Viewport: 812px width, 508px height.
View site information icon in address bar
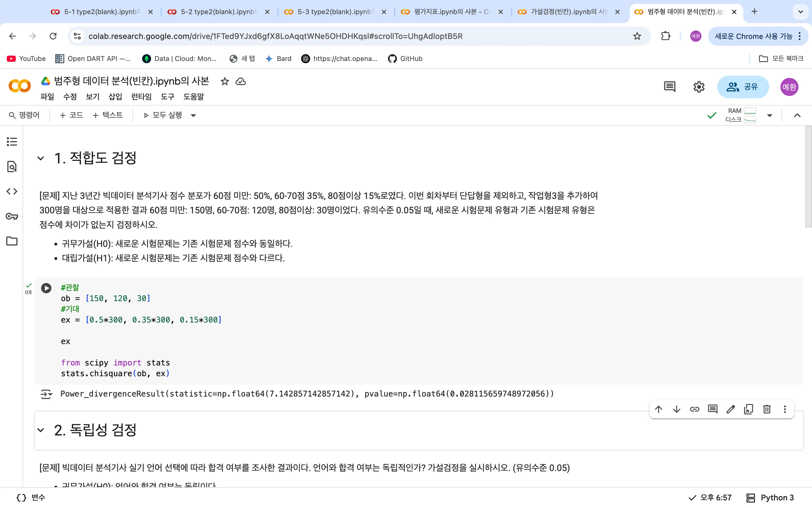click(x=77, y=36)
